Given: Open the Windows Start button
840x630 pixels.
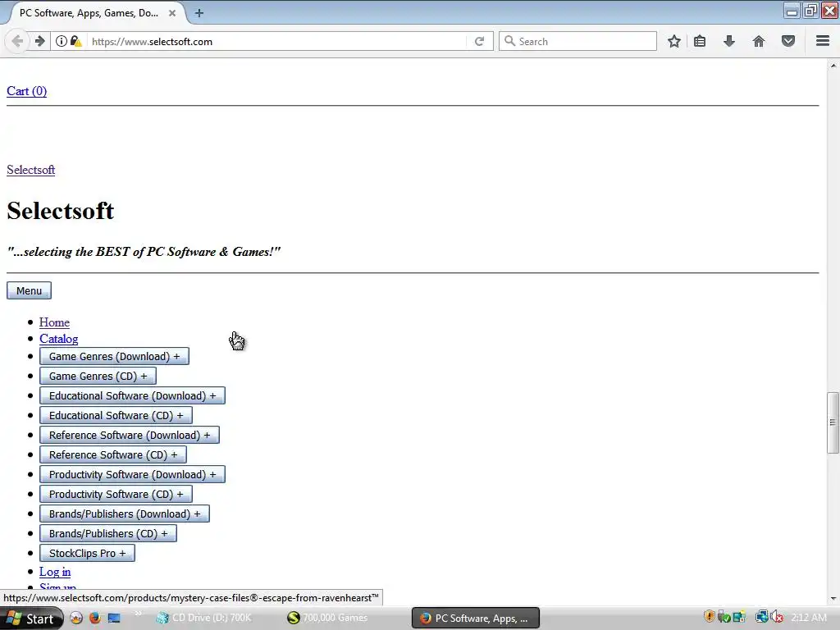Looking at the screenshot, I should 31,619.
